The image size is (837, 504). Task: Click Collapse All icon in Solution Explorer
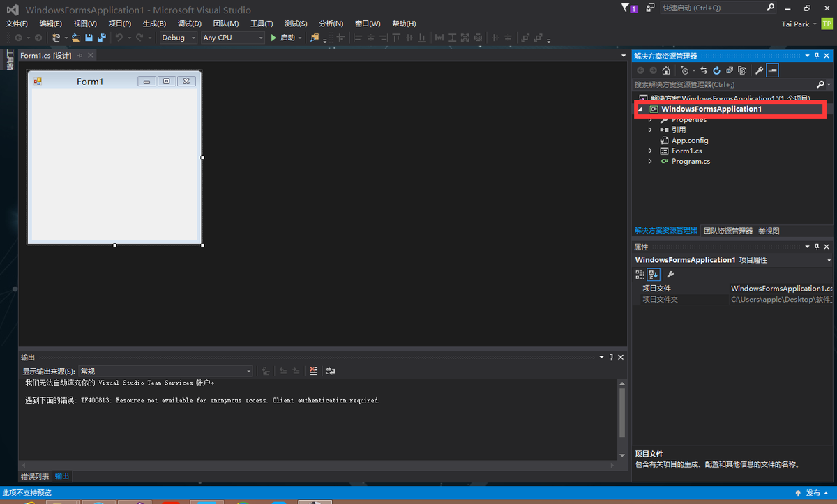tap(730, 70)
